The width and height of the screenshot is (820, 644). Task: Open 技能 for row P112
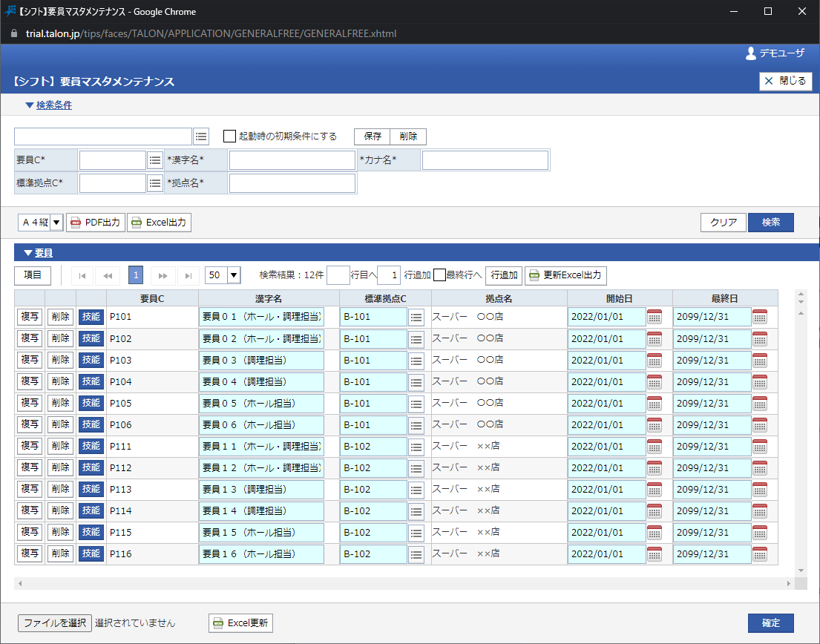[x=91, y=468]
